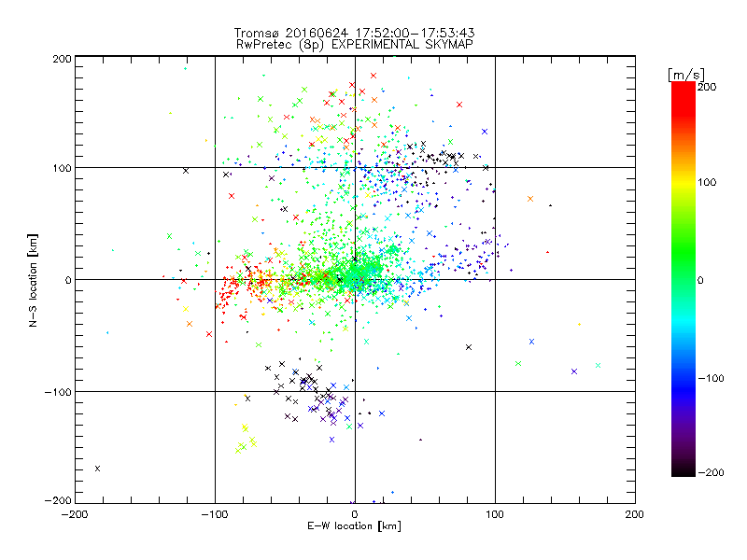Click the colorbar tick label '-100'
The height and width of the screenshot is (560, 747).
click(711, 379)
